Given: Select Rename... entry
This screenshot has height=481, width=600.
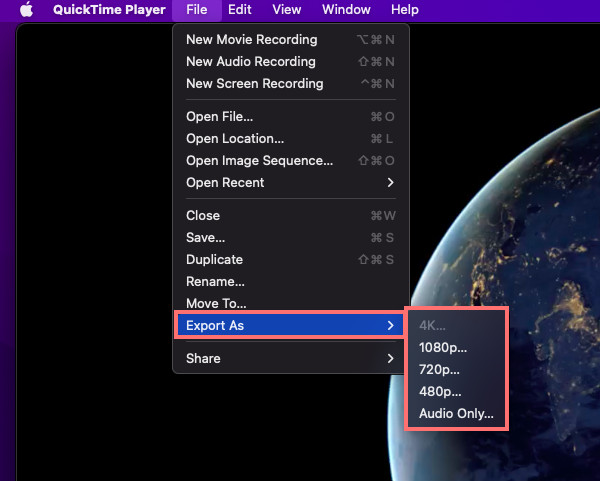Looking at the screenshot, I should point(291,282).
